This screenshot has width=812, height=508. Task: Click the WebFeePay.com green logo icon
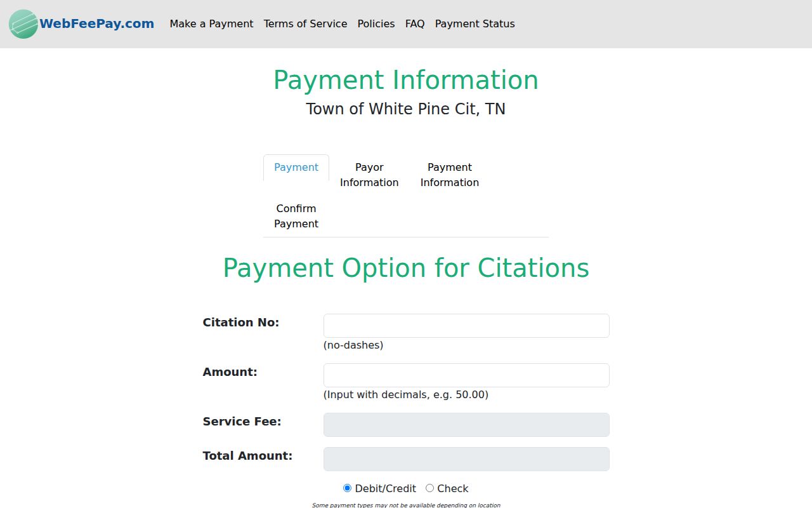click(23, 24)
